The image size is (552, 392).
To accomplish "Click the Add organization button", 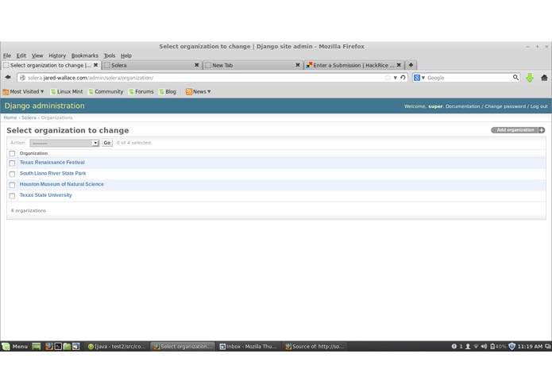I will pos(518,130).
